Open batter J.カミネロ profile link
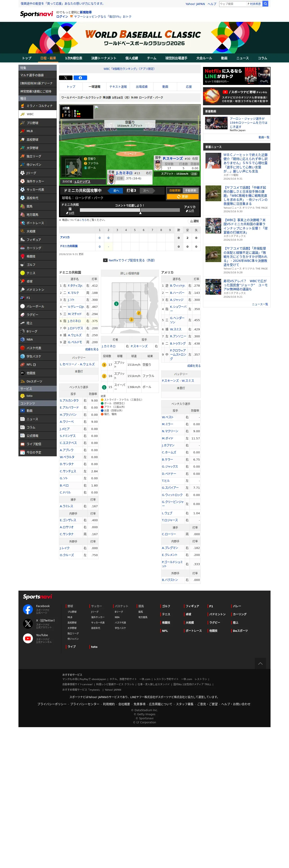The width and height of the screenshot is (289, 868). point(124,173)
